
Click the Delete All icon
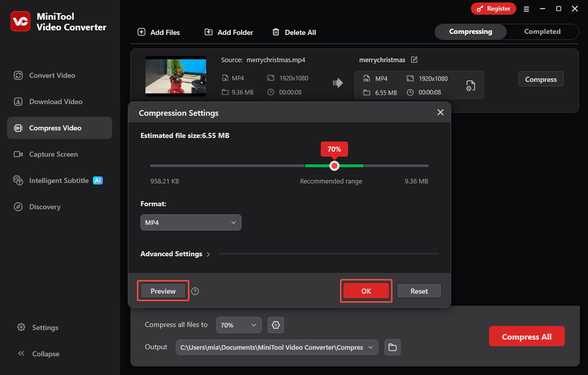point(276,32)
